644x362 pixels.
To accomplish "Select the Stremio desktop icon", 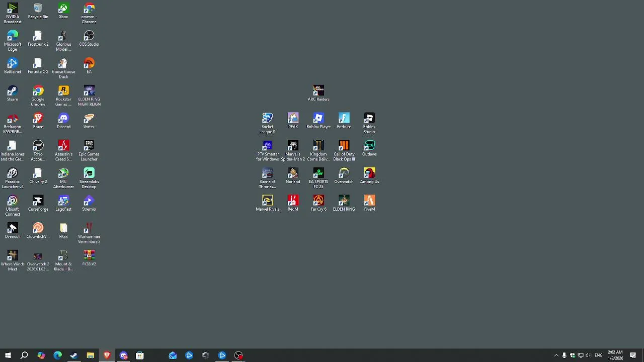I will (89, 204).
